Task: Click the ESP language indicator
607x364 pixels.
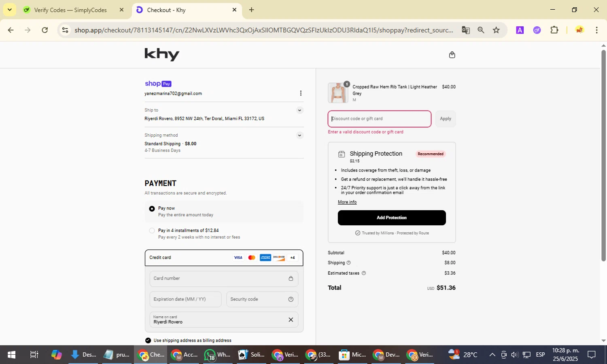Action: [540, 355]
